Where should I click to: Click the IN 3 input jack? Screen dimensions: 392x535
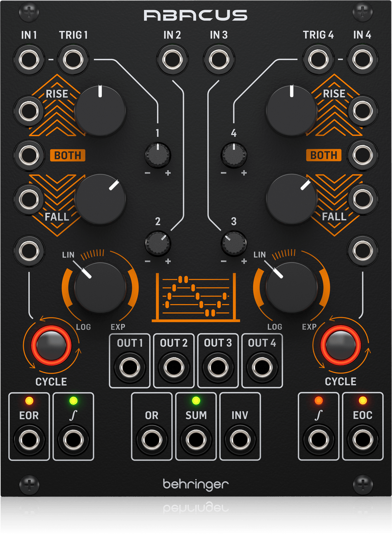click(x=219, y=59)
